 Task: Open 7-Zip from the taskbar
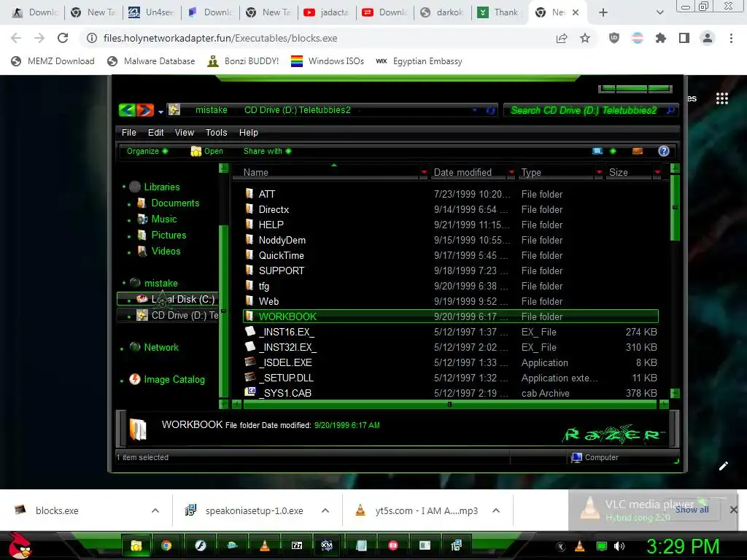296,545
